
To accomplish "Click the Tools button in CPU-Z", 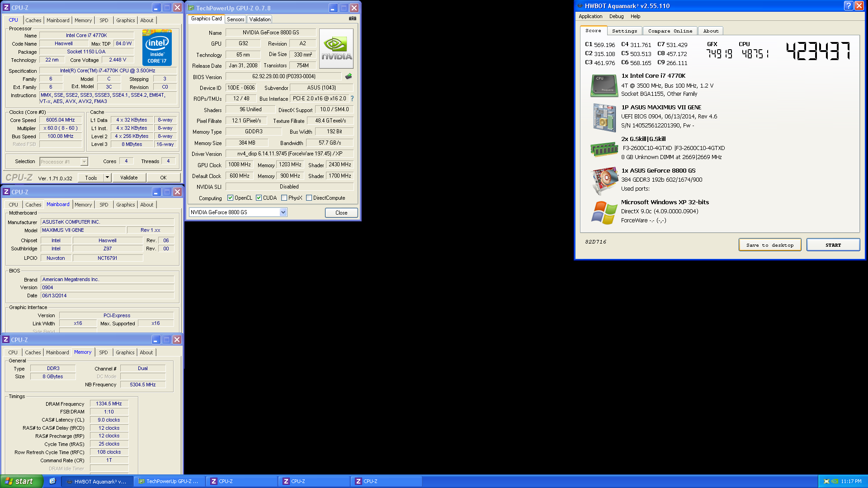I will coord(91,178).
